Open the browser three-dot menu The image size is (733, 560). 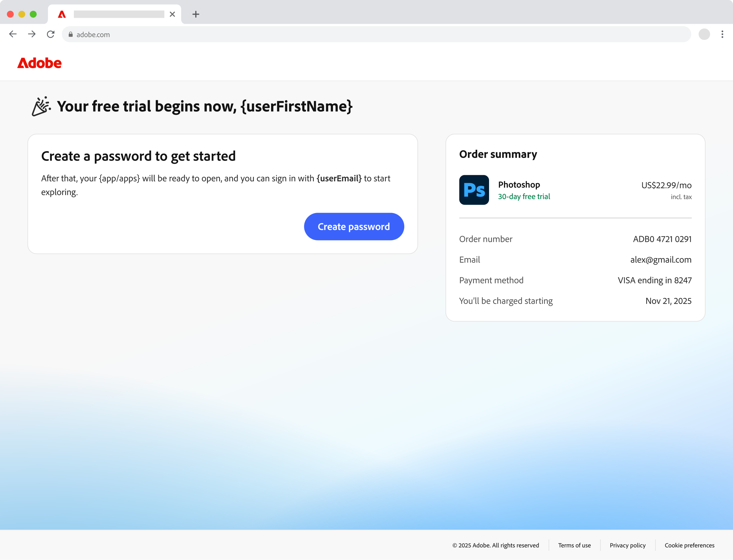click(722, 34)
